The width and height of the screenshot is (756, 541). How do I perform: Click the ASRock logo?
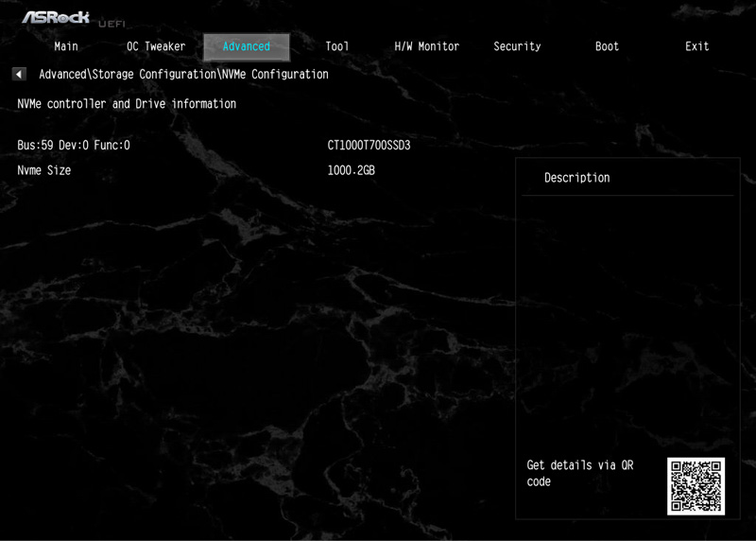click(x=56, y=17)
